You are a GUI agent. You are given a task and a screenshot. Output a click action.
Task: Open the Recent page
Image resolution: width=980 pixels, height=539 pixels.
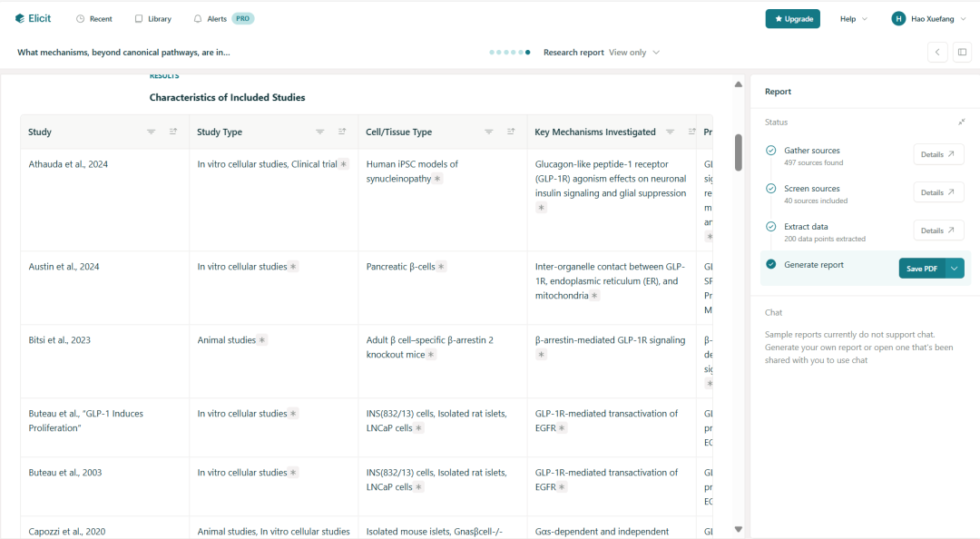pyautogui.click(x=94, y=19)
